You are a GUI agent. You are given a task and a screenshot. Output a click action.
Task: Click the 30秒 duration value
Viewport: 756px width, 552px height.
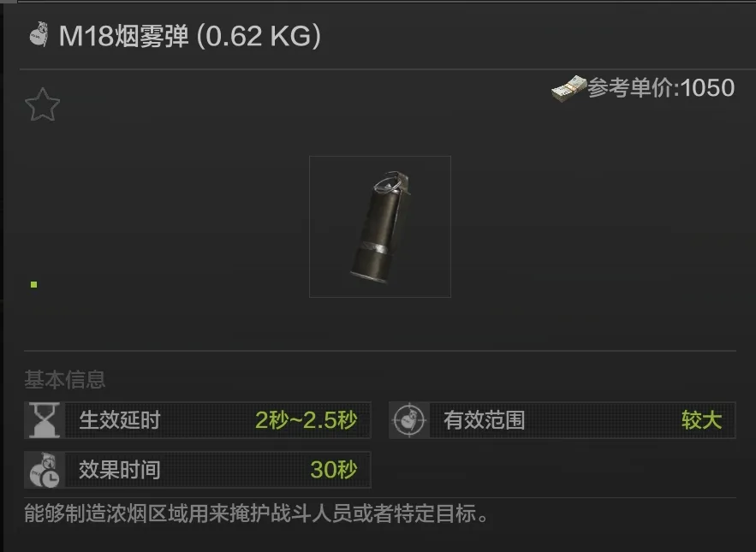point(334,470)
